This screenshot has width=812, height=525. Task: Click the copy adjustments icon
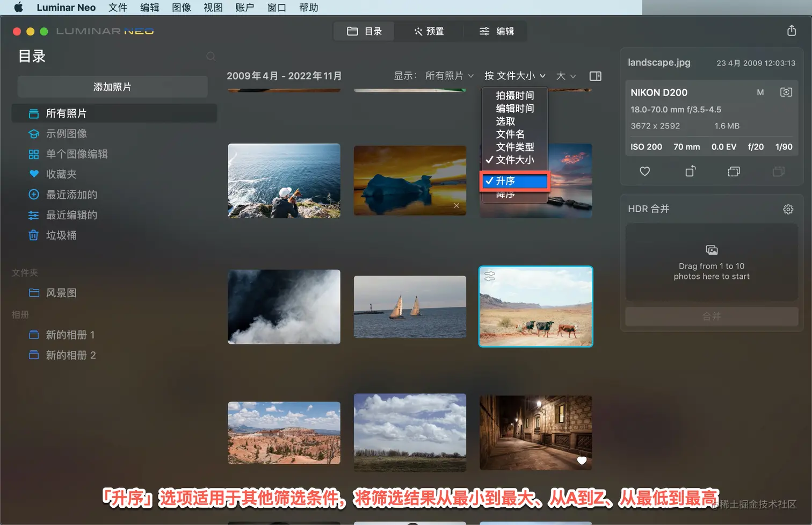(734, 171)
